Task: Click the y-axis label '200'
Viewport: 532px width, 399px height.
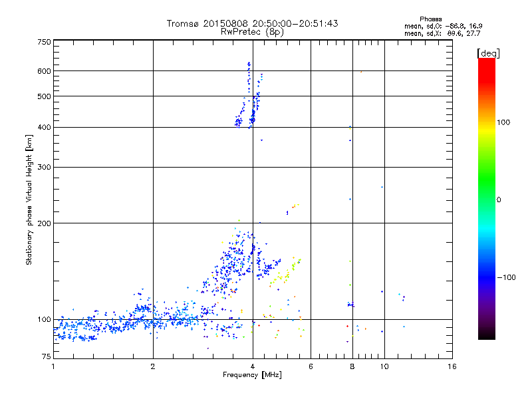Action: pyautogui.click(x=44, y=223)
